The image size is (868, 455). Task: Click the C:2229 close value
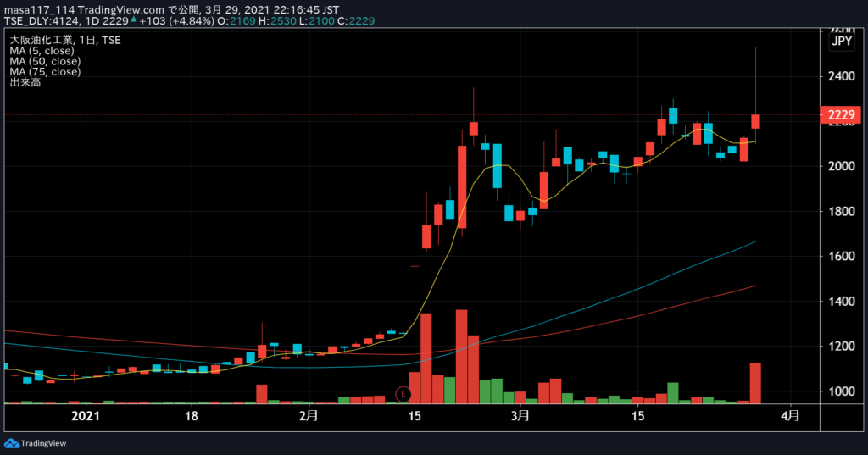[x=356, y=21]
